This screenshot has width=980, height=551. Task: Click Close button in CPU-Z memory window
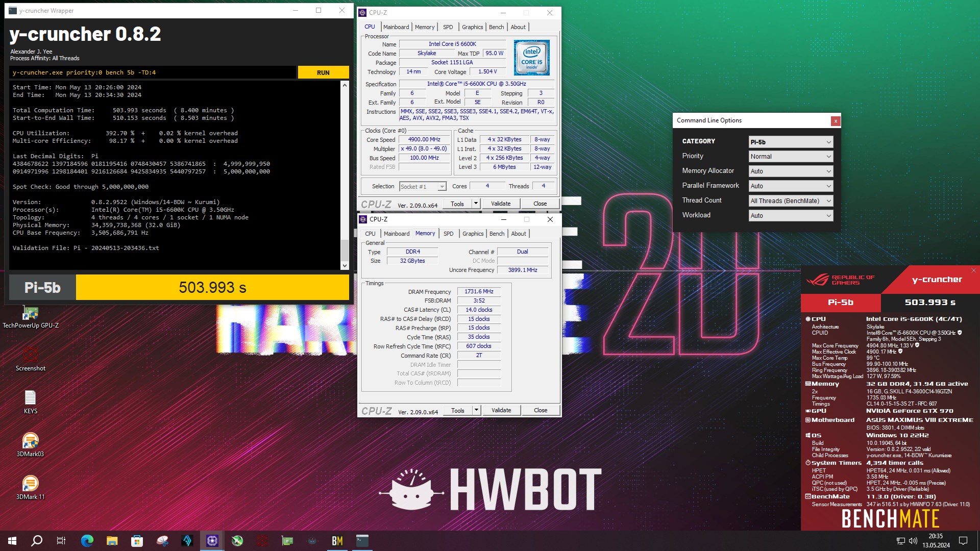[x=541, y=410]
